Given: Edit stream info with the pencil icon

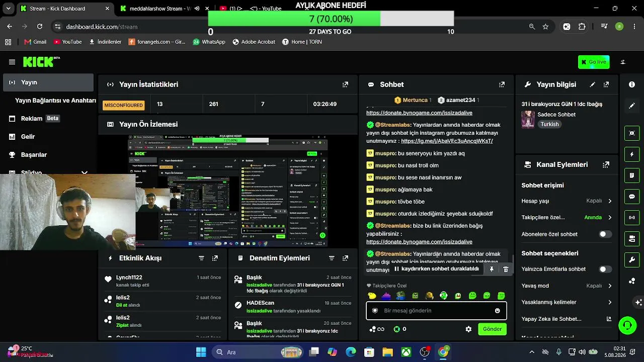Looking at the screenshot, I should pyautogui.click(x=593, y=84).
